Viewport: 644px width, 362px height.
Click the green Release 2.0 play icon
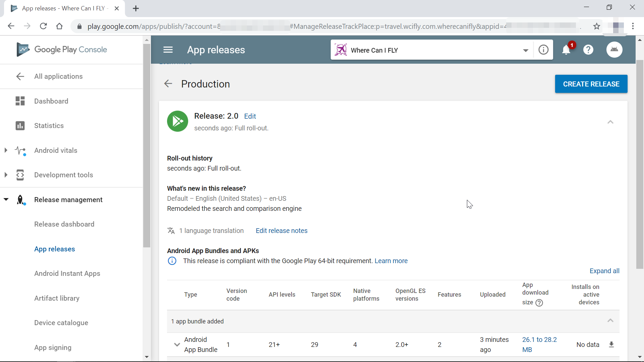[177, 121]
